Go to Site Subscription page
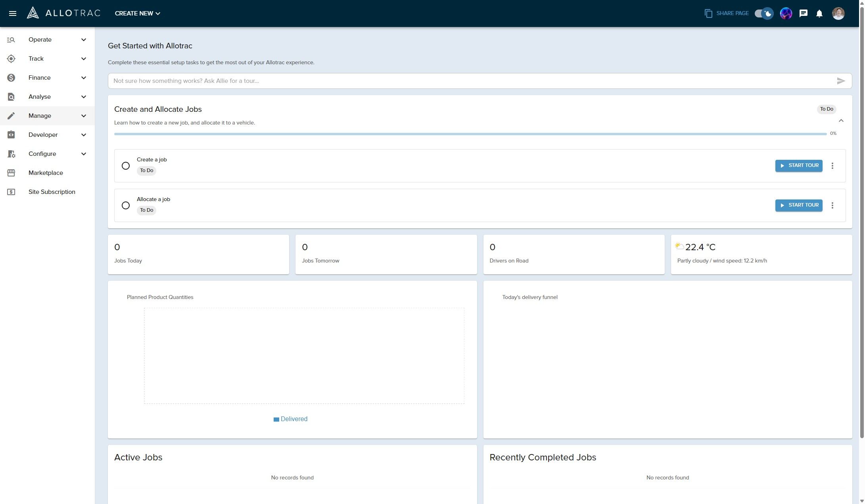This screenshot has width=865, height=504. pyautogui.click(x=52, y=192)
